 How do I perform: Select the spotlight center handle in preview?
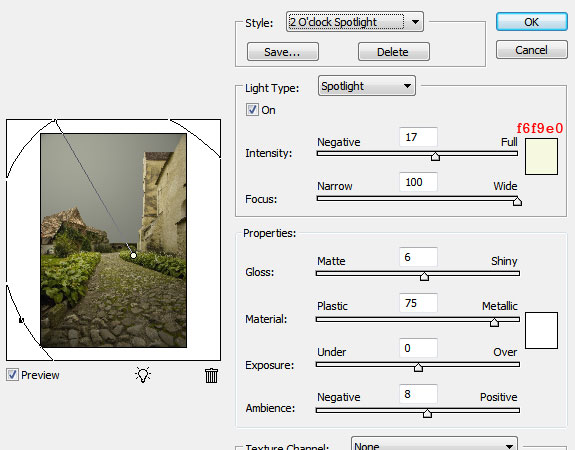pyautogui.click(x=133, y=255)
